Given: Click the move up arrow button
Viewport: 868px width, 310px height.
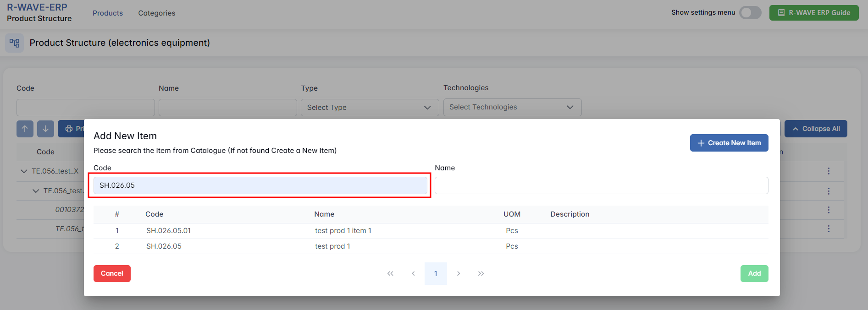Looking at the screenshot, I should [x=25, y=129].
